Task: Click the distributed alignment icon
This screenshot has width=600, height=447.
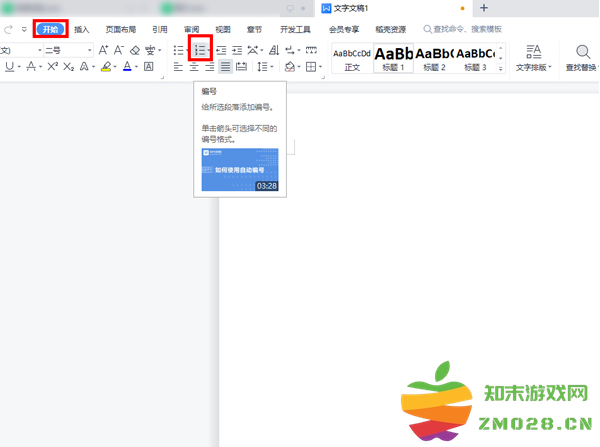Action: point(241,67)
